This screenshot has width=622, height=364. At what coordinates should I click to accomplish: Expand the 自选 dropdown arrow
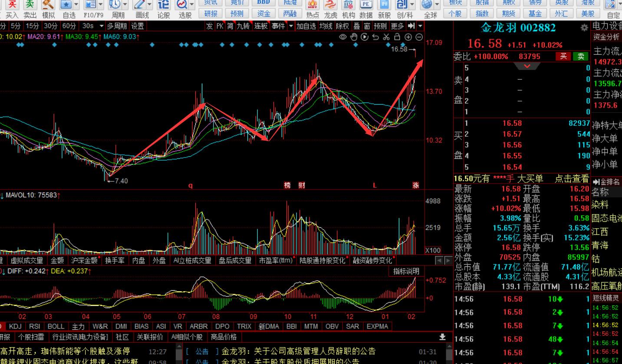pos(76,5)
